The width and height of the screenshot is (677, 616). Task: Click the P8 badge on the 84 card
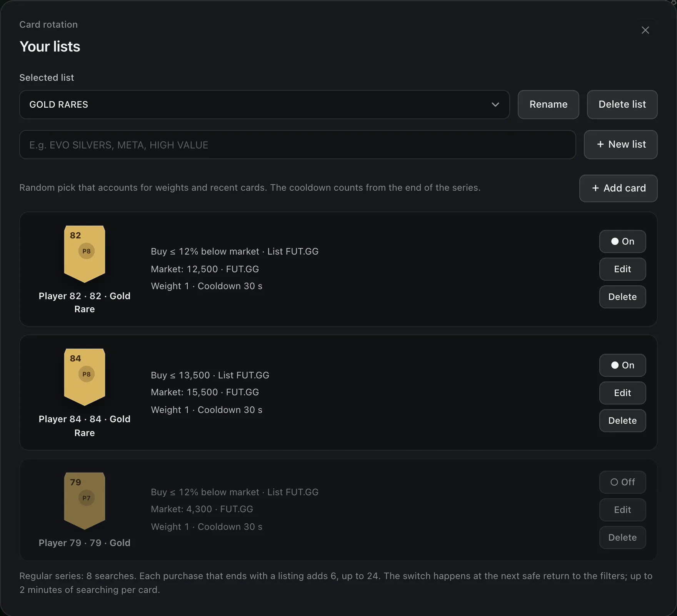point(87,374)
